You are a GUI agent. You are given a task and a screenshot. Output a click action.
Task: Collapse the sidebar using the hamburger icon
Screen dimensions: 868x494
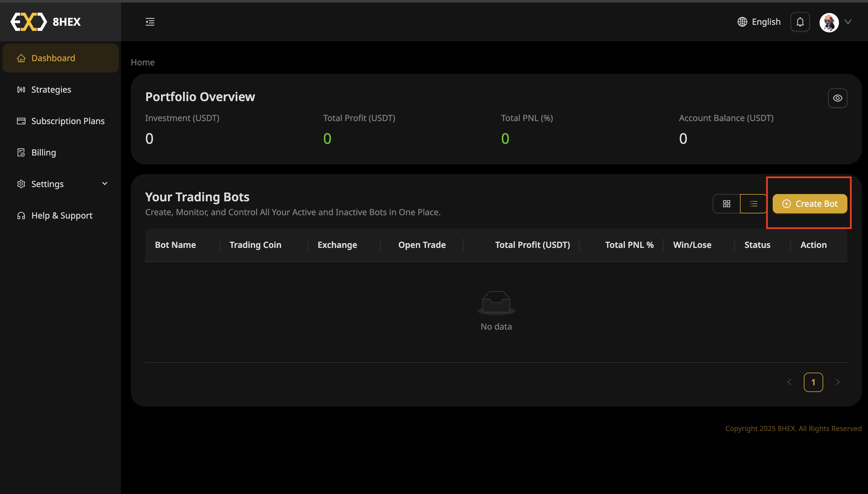point(150,21)
